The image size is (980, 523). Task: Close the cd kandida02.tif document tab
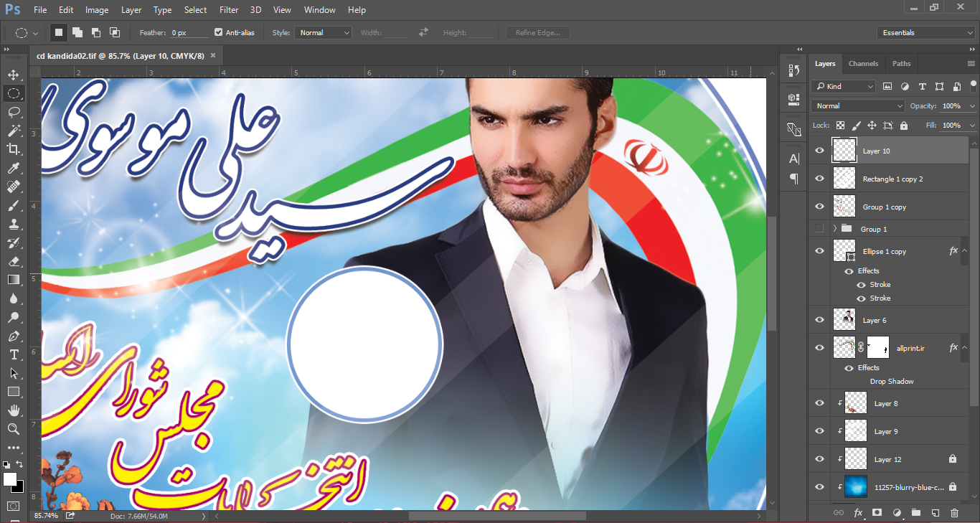[213, 55]
